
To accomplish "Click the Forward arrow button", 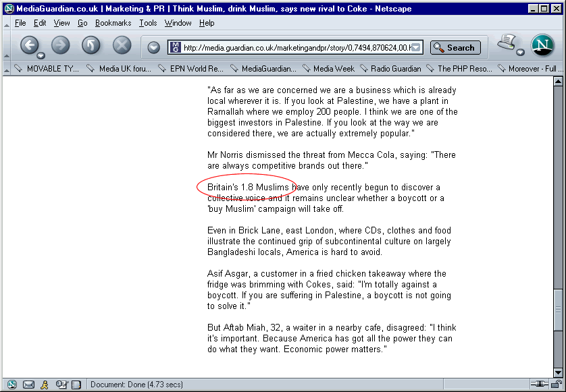I will pyautogui.click(x=60, y=46).
